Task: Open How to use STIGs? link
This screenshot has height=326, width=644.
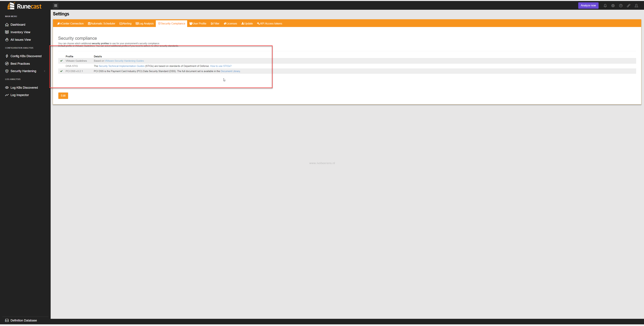Action: pos(221,66)
